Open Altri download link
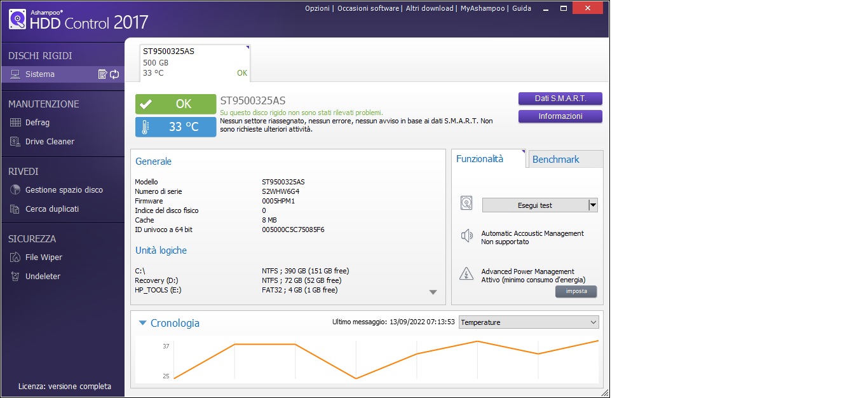868x398 pixels. pyautogui.click(x=430, y=8)
